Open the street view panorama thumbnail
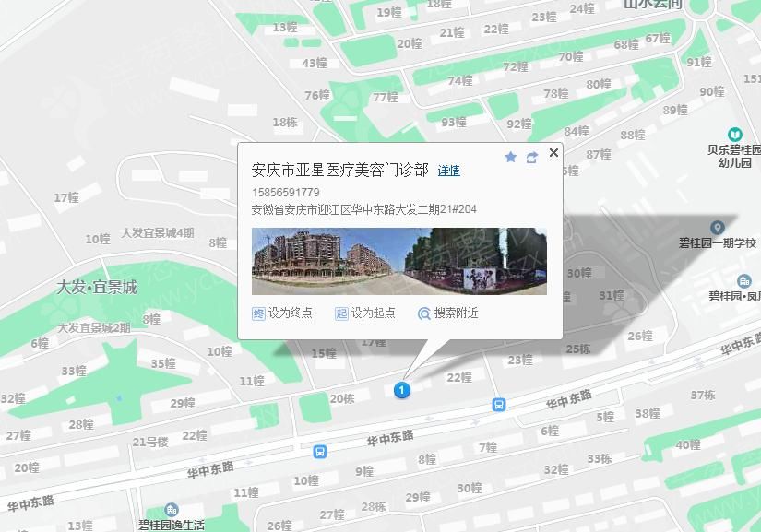The height and width of the screenshot is (532, 761). pyautogui.click(x=398, y=262)
